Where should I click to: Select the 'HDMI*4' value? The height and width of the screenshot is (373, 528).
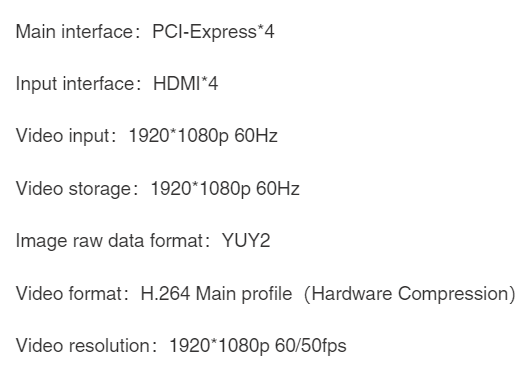click(186, 84)
